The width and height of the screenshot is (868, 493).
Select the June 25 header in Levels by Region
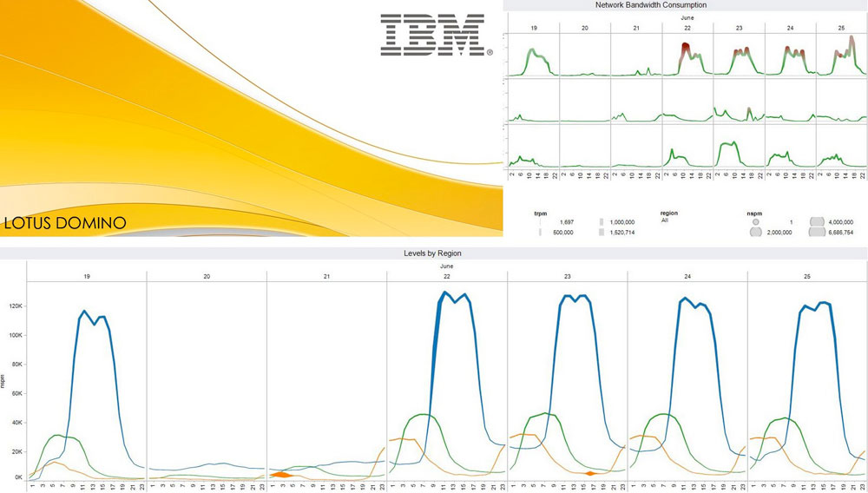tap(806, 276)
